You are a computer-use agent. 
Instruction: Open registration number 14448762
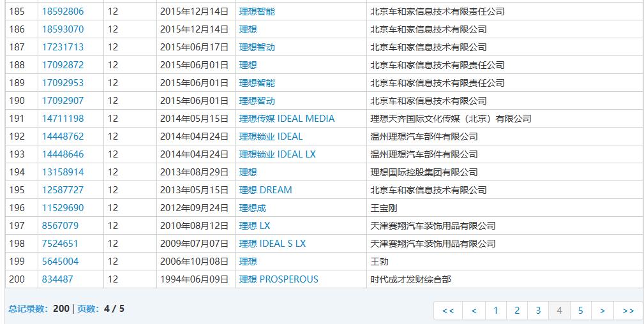(63, 136)
